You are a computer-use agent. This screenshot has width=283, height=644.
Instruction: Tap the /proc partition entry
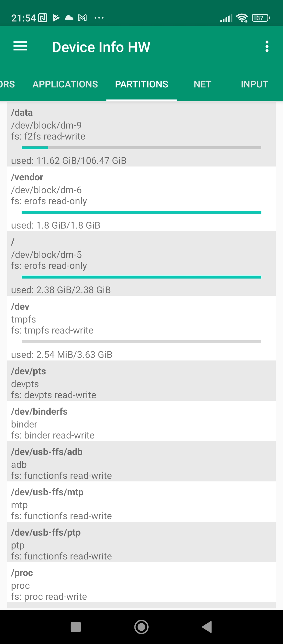coord(141,584)
